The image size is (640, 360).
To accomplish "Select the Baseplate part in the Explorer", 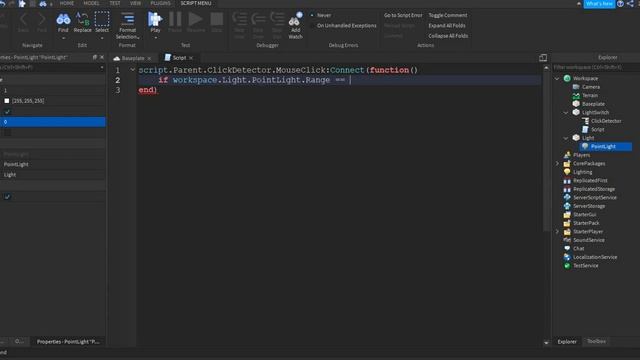I will (x=593, y=104).
